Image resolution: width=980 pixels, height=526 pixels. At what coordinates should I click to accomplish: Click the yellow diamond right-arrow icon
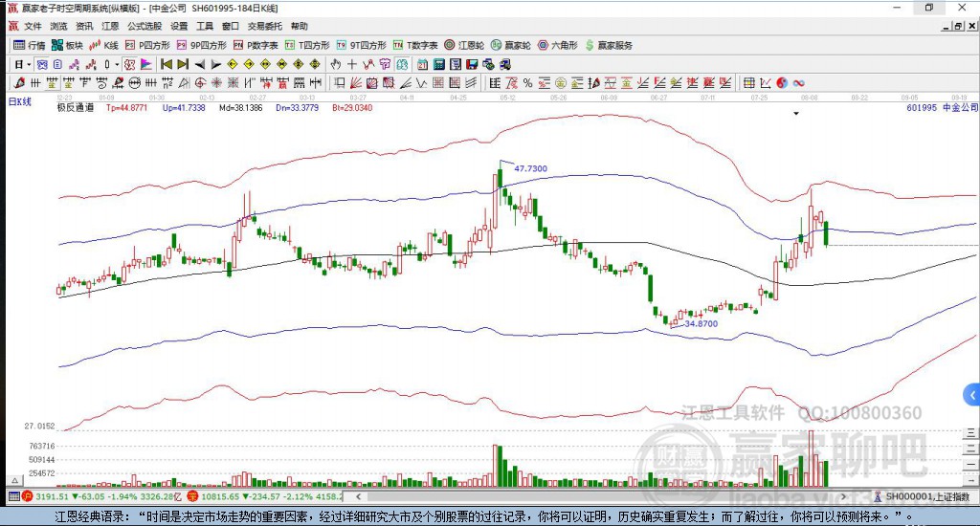pyautogui.click(x=249, y=64)
